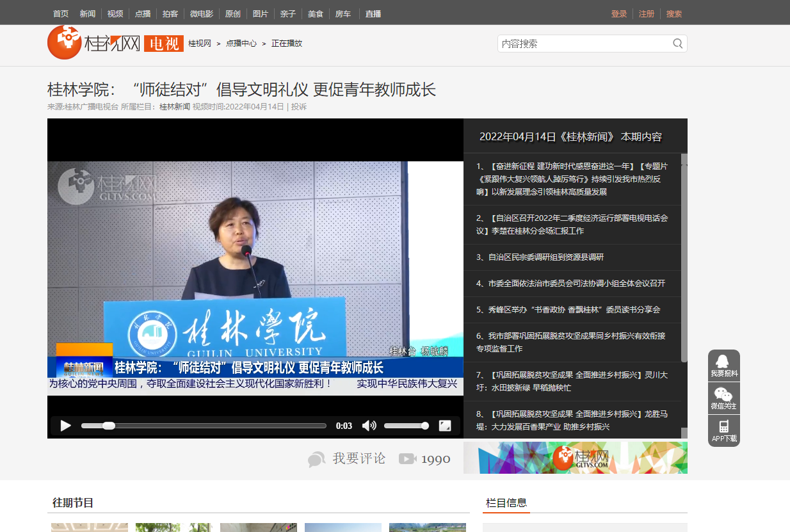Image resolution: width=790 pixels, height=532 pixels.
Task: Open comments via 我要评论 bubble icon
Action: click(316, 459)
